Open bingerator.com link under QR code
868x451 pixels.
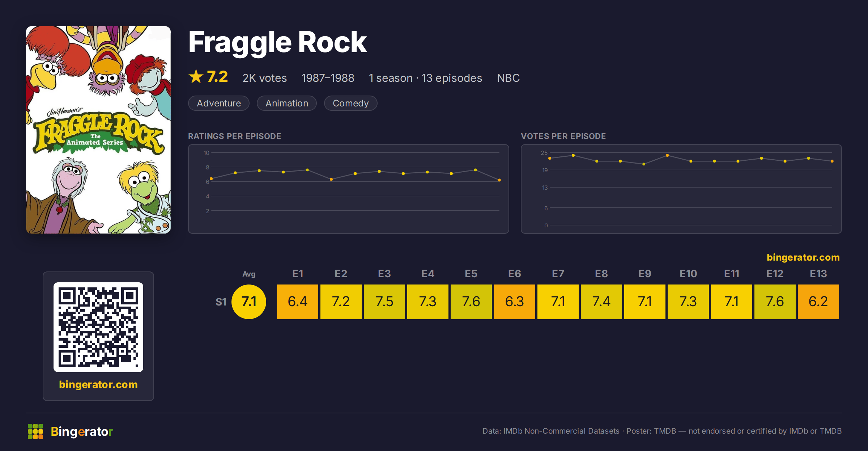click(x=98, y=384)
